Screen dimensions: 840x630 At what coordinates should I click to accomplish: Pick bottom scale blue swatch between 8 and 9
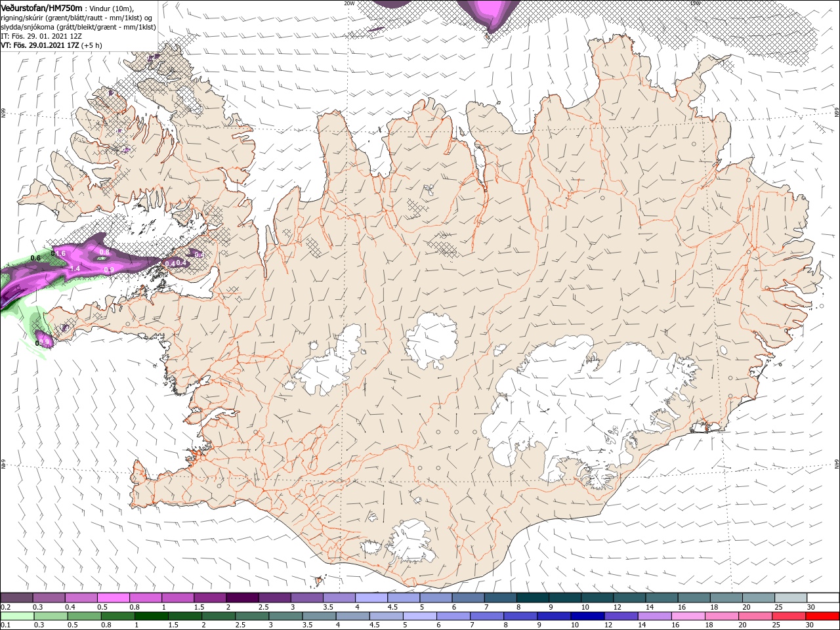tap(520, 616)
